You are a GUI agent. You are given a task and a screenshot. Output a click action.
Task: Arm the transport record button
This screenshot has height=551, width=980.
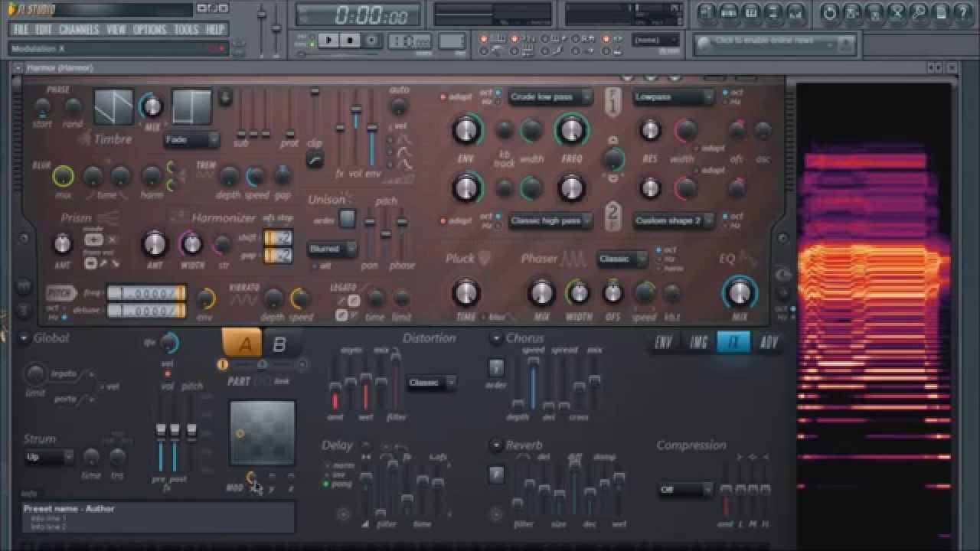(x=371, y=40)
